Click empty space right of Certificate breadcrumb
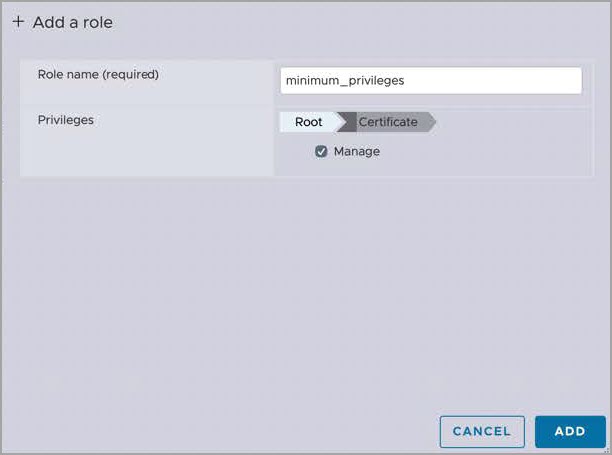 (x=510, y=122)
